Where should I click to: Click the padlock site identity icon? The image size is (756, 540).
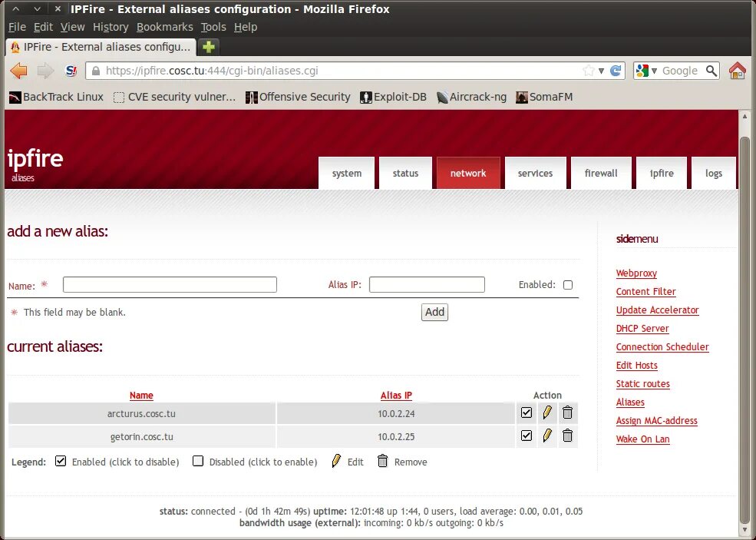[96, 71]
